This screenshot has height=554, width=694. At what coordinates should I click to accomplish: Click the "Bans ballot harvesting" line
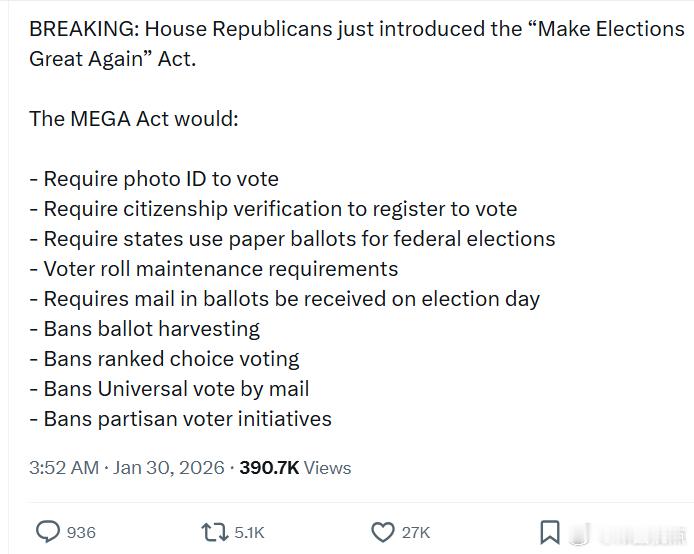[x=145, y=329]
